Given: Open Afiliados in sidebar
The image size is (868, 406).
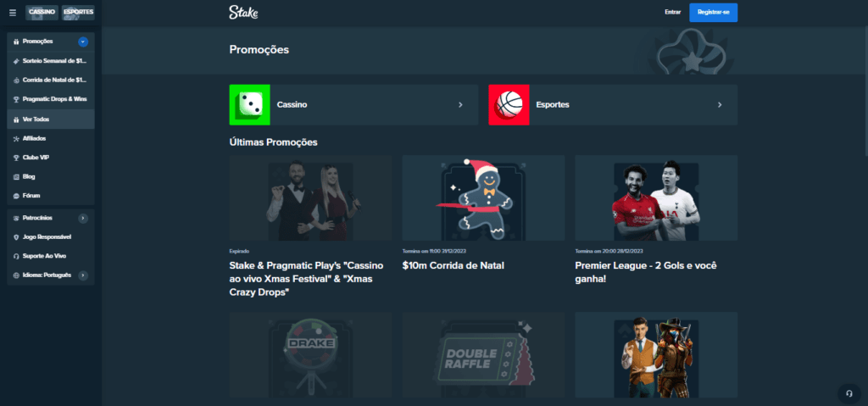Looking at the screenshot, I should pyautogui.click(x=50, y=138).
